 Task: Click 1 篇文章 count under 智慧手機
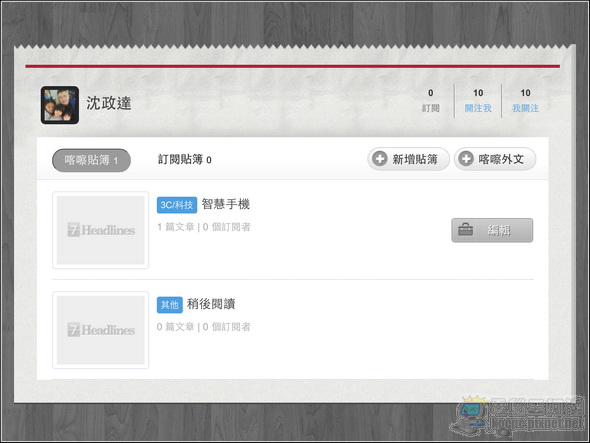point(176,227)
